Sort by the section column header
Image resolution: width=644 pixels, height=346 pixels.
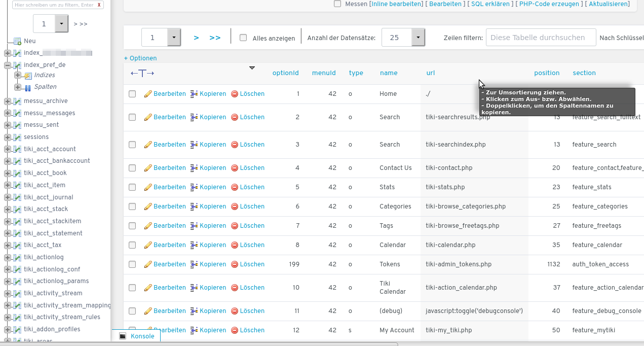[x=584, y=73]
